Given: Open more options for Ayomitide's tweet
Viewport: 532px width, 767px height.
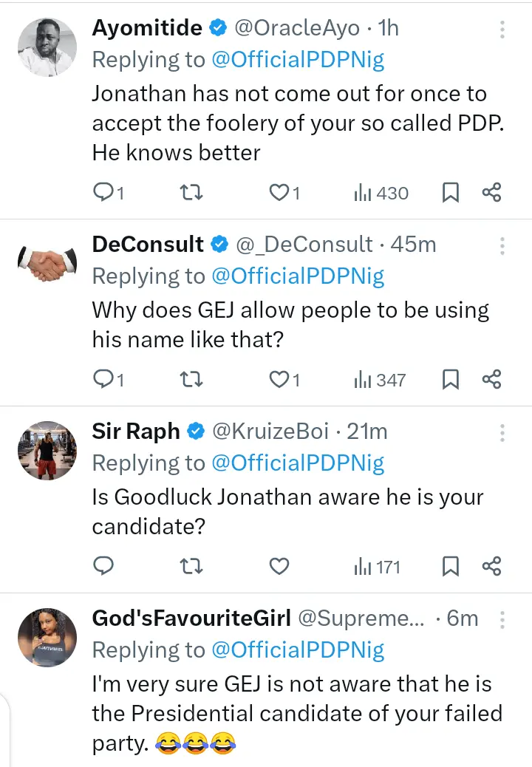Looking at the screenshot, I should pyautogui.click(x=502, y=30).
